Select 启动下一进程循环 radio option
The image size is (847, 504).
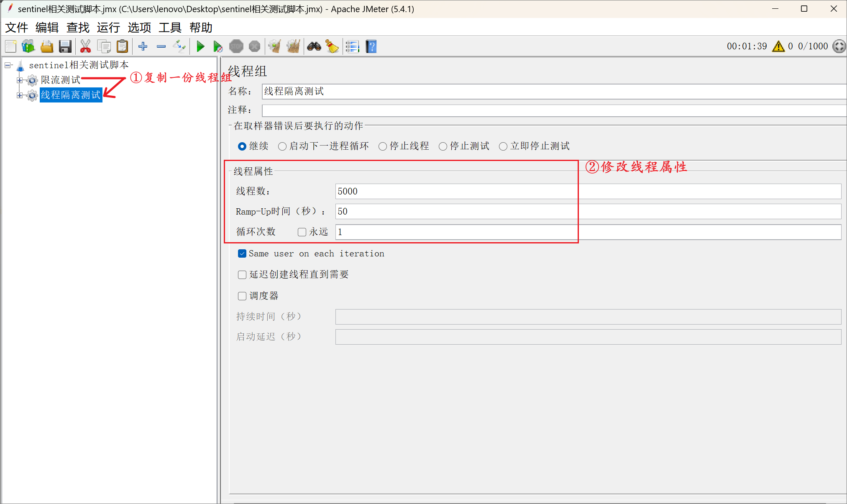click(x=282, y=146)
